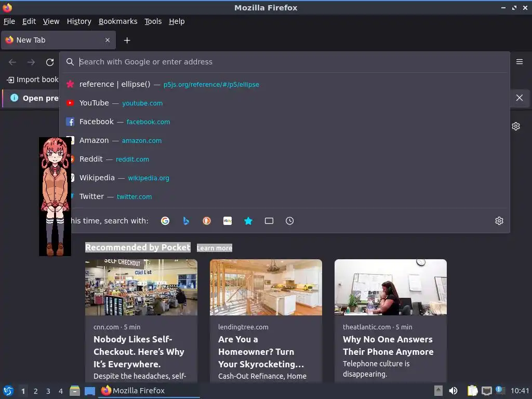532x399 pixels.
Task: Click the YouTube favicon in suggestions
Action: click(70, 103)
